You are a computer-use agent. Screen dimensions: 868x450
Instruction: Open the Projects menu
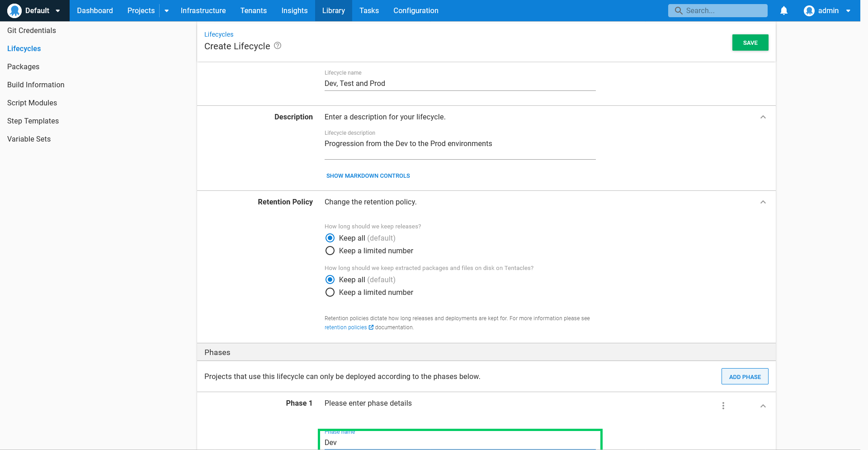point(141,10)
